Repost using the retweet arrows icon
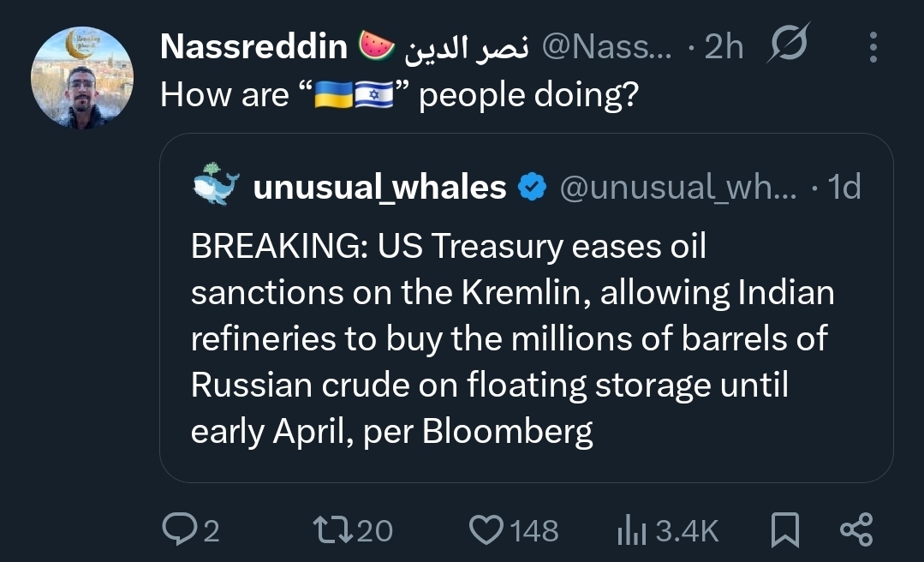 pos(337,530)
